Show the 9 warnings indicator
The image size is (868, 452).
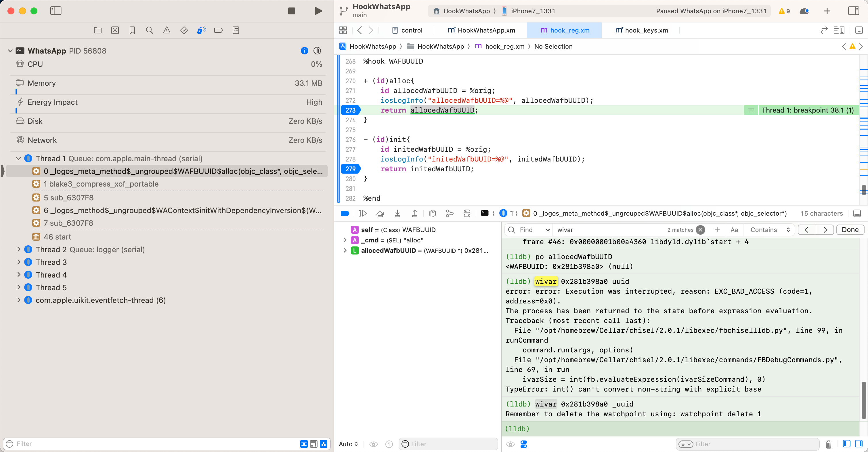click(784, 11)
